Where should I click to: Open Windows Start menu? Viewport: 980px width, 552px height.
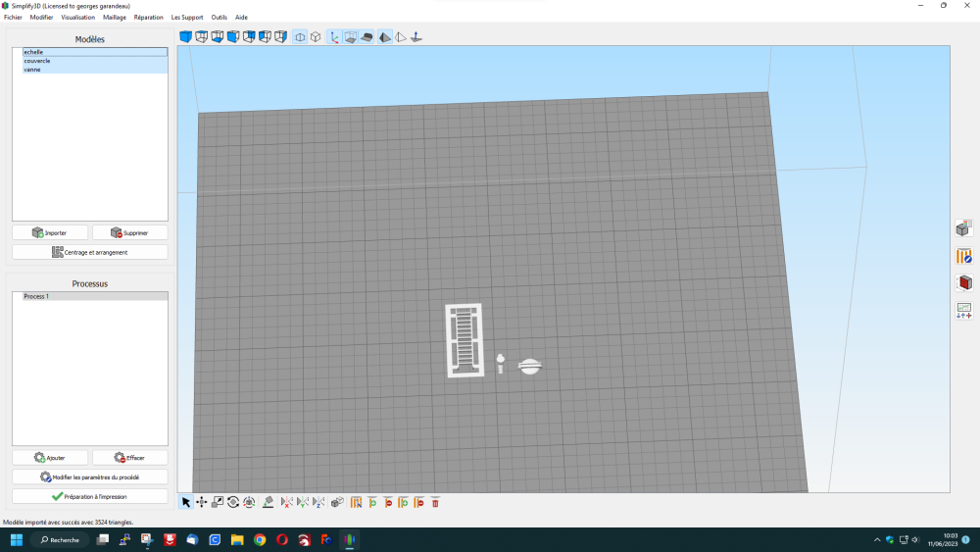(x=17, y=539)
